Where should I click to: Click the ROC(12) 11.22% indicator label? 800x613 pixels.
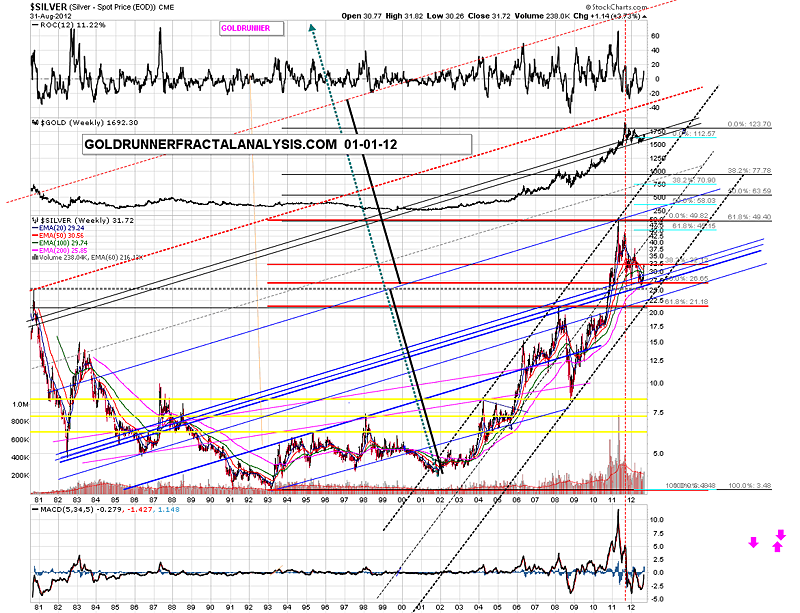point(69,24)
